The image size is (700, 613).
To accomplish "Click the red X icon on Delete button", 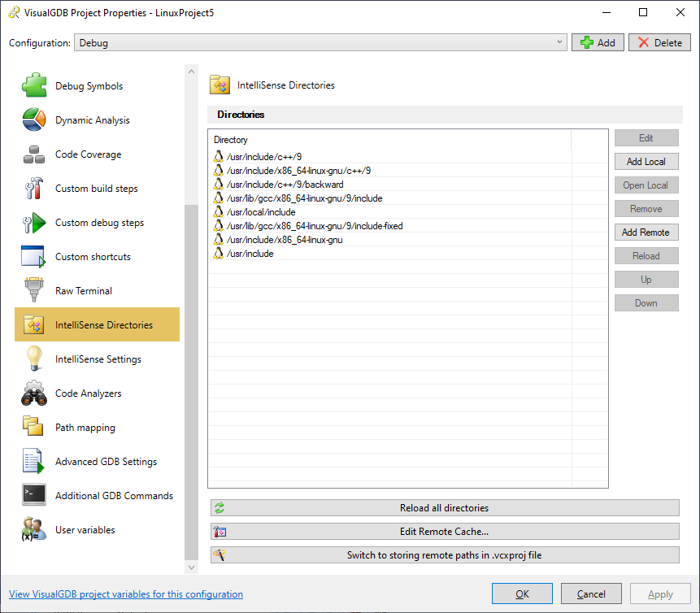I will [643, 42].
